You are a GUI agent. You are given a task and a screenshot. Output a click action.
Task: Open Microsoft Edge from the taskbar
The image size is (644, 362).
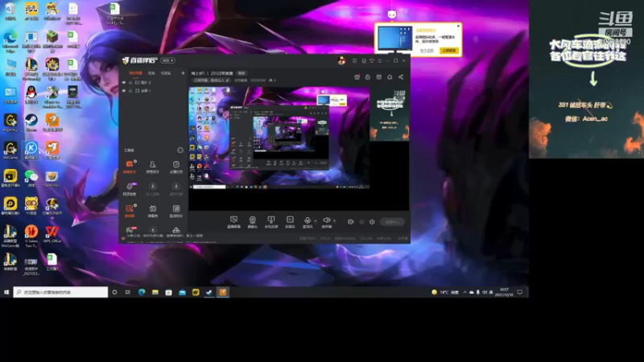(142, 292)
